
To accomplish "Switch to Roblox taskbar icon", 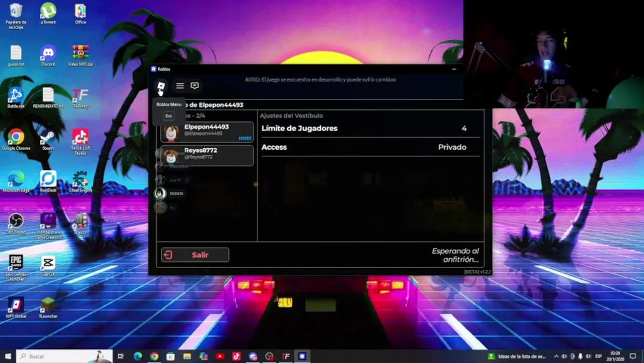I will pyautogui.click(x=302, y=356).
